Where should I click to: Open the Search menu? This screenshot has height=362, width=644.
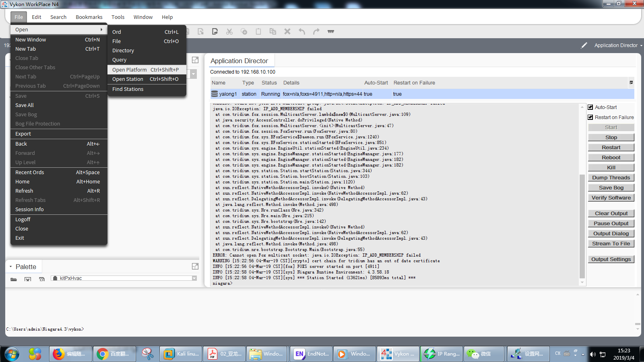coord(58,17)
